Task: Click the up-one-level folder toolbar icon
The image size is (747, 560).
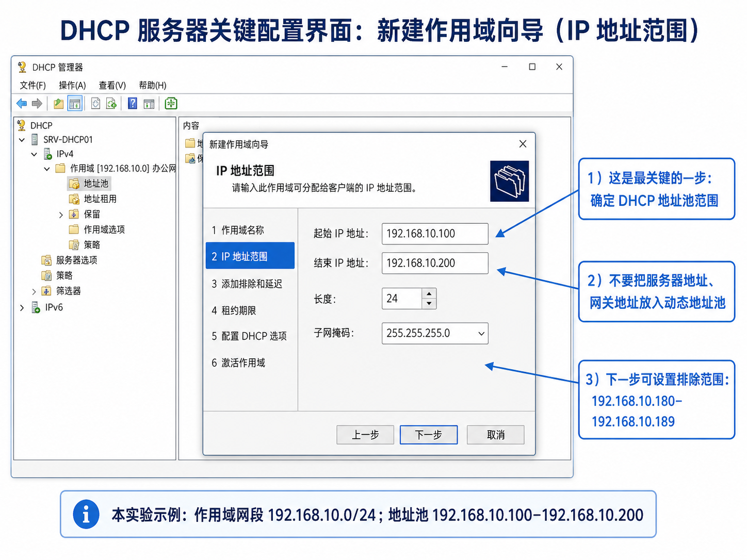Action: 59,104
